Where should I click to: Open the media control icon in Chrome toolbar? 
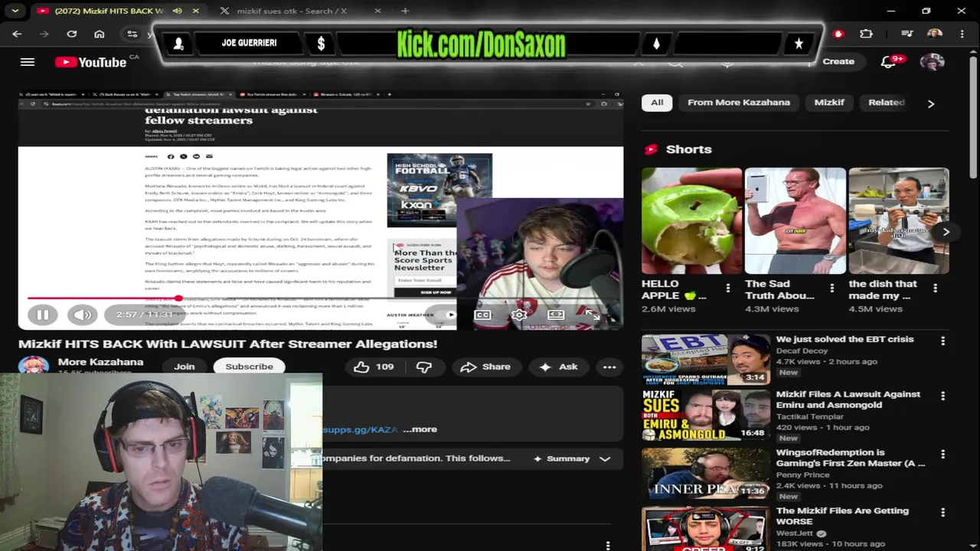[x=907, y=34]
